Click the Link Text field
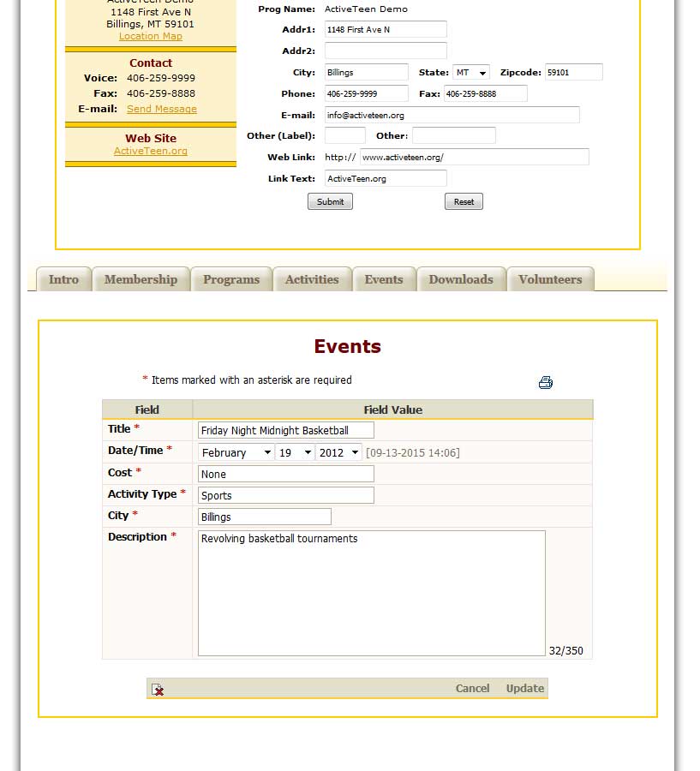The image size is (700, 771). click(386, 178)
